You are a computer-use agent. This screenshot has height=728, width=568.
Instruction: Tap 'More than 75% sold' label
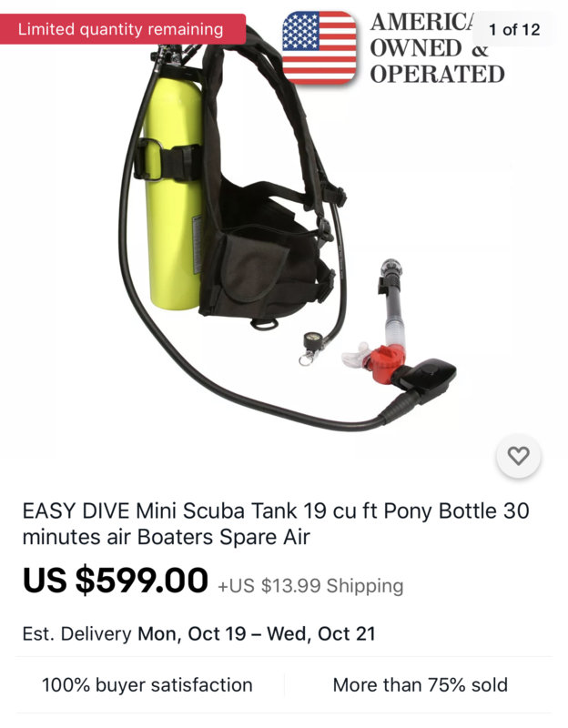(x=421, y=685)
